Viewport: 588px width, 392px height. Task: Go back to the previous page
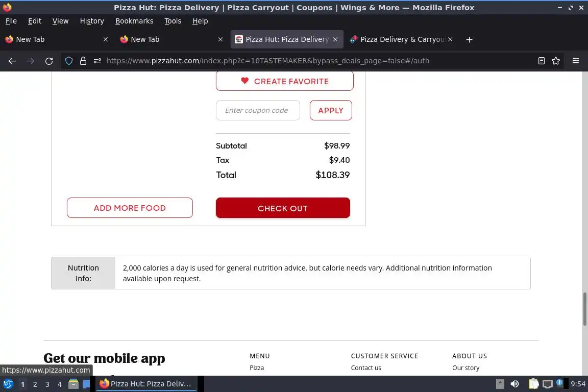coord(12,61)
